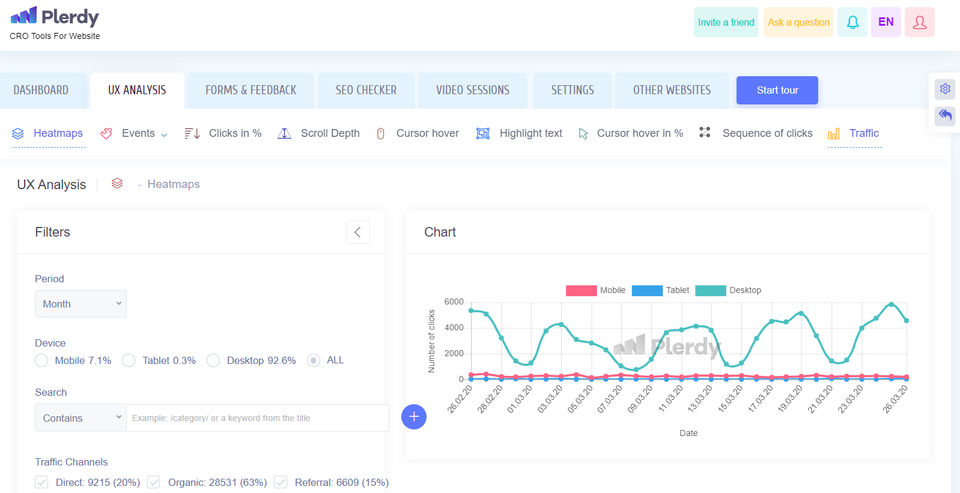Switch to the SEO Checker tab
Viewport: 960px width, 493px height.
point(358,90)
